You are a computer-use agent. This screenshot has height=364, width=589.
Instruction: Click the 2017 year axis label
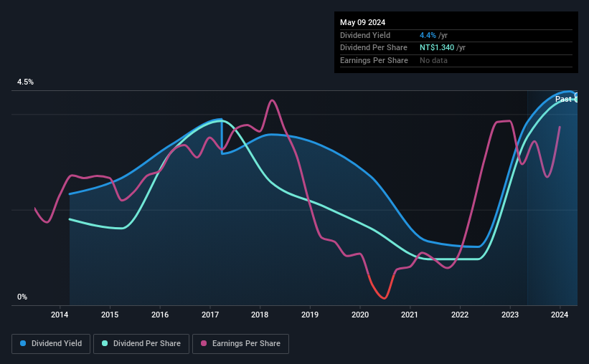(210, 315)
